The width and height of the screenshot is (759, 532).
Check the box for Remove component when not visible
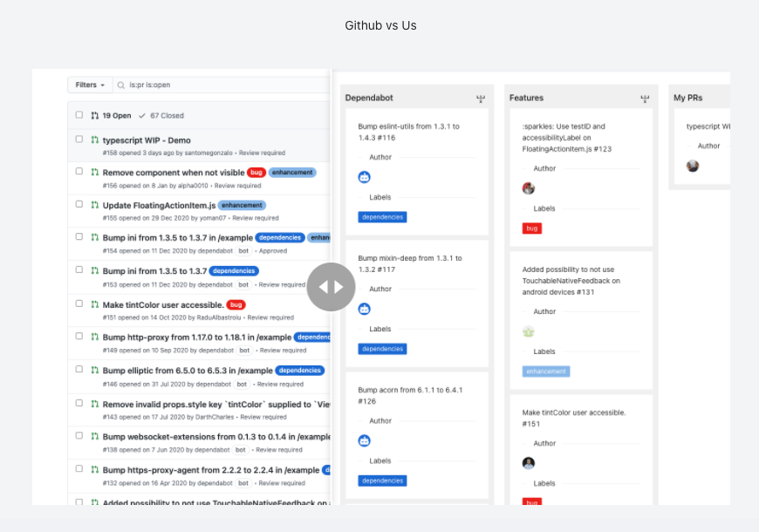click(79, 171)
